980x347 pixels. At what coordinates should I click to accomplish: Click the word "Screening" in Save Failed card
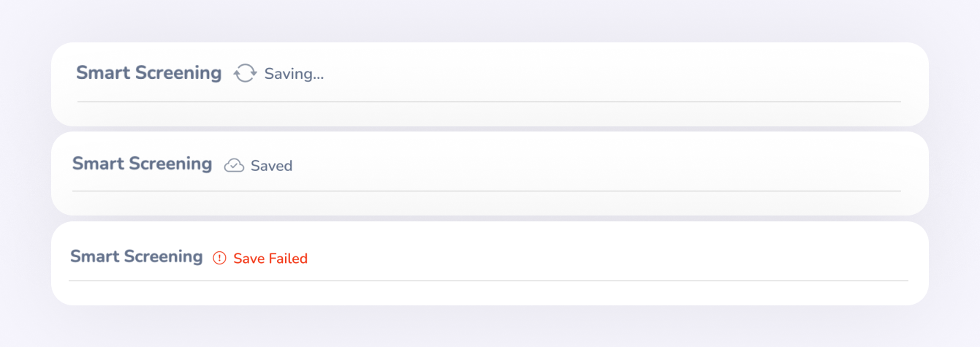click(x=164, y=257)
